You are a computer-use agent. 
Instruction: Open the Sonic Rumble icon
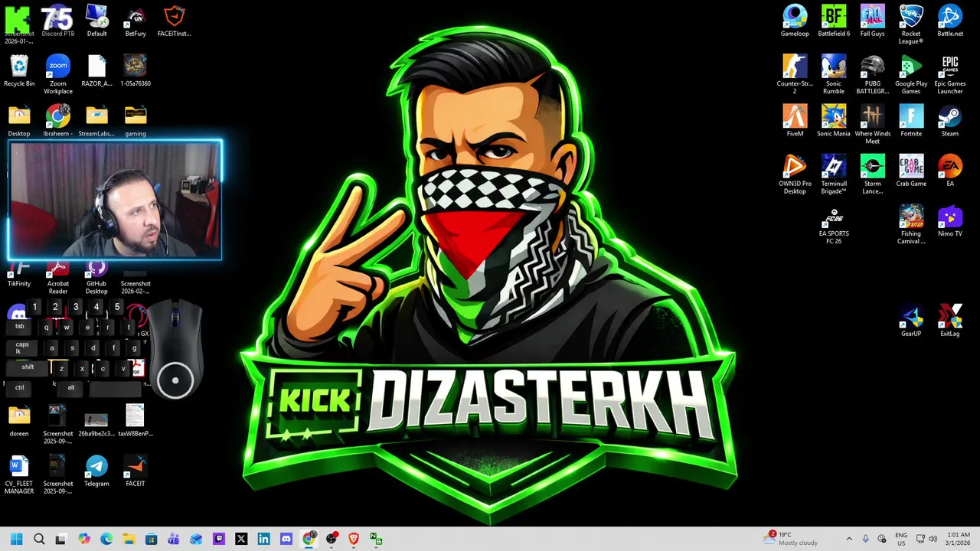(834, 74)
